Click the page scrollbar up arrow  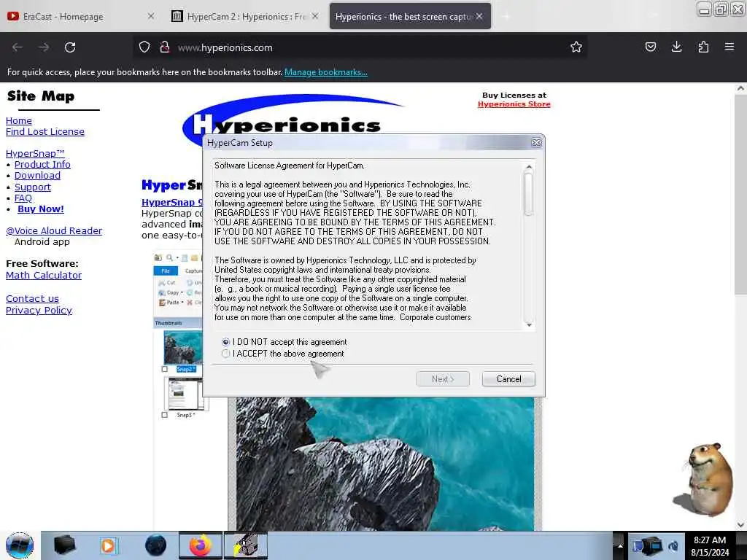740,88
